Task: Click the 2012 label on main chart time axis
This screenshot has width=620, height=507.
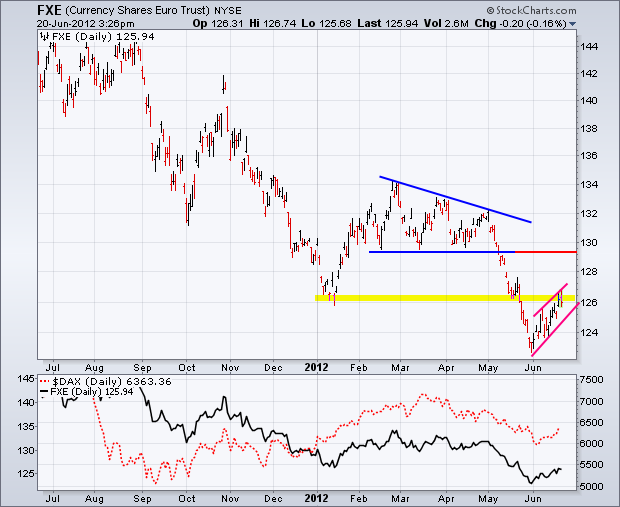Action: (x=316, y=367)
